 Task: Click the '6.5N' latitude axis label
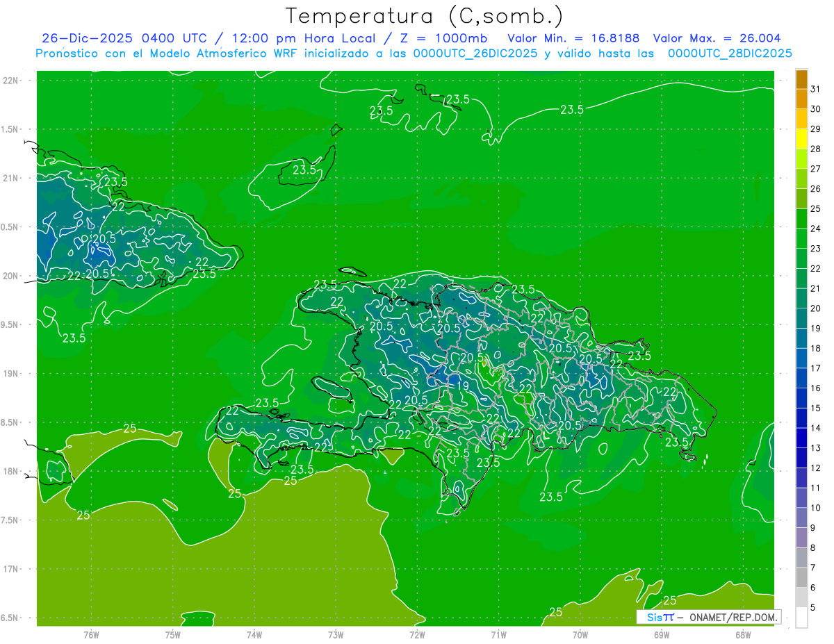click(x=10, y=618)
